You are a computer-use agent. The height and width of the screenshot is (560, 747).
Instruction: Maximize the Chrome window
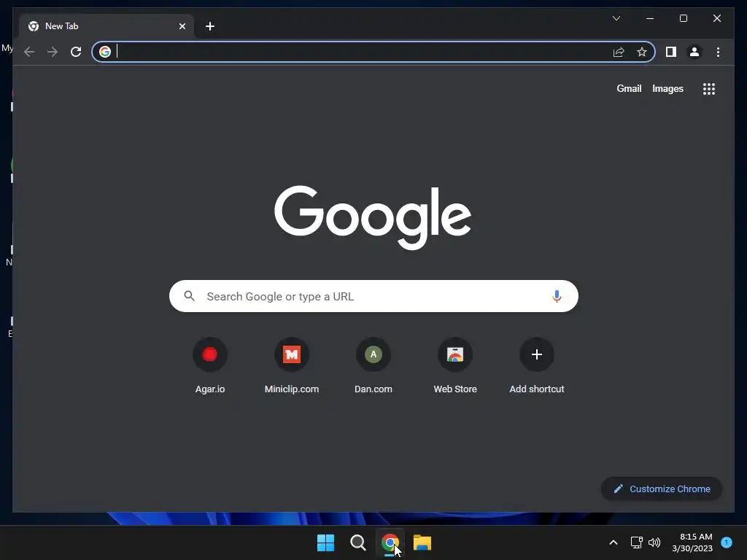tap(683, 18)
